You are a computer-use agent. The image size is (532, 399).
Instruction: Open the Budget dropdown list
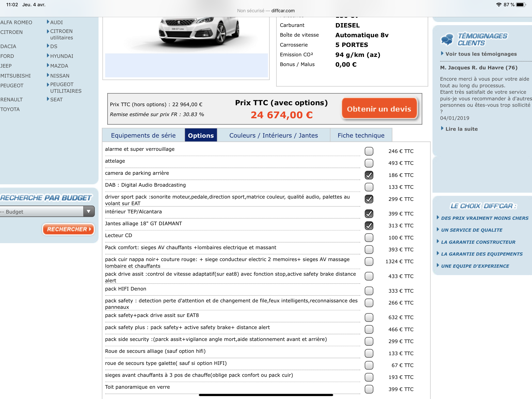click(47, 211)
